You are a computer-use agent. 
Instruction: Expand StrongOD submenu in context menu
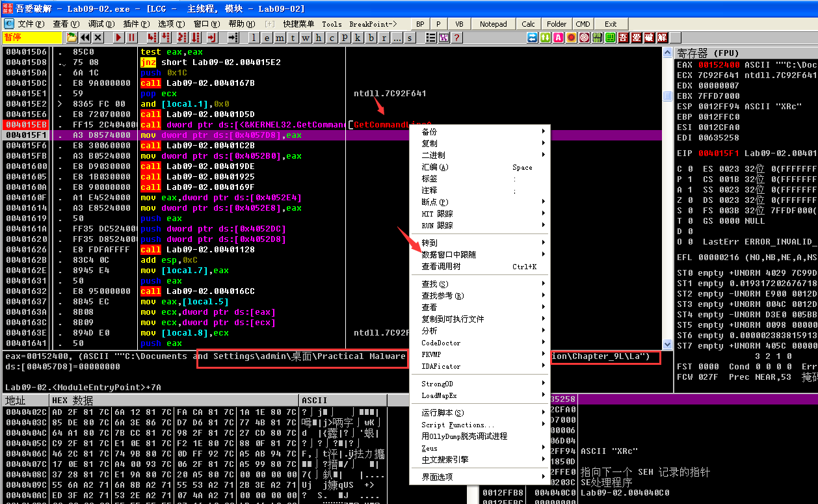479,384
